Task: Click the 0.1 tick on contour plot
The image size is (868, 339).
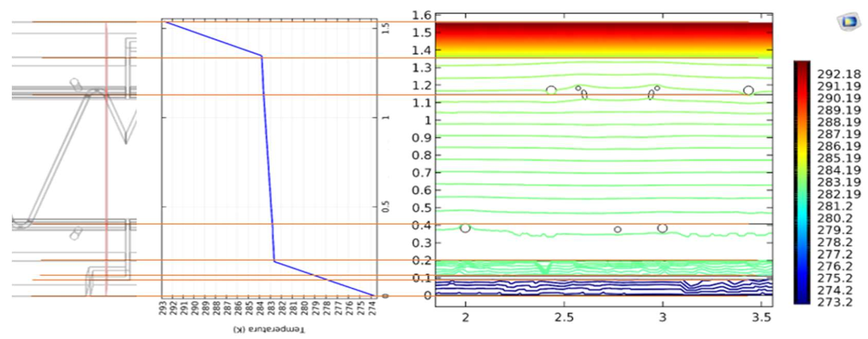Action: (x=422, y=278)
